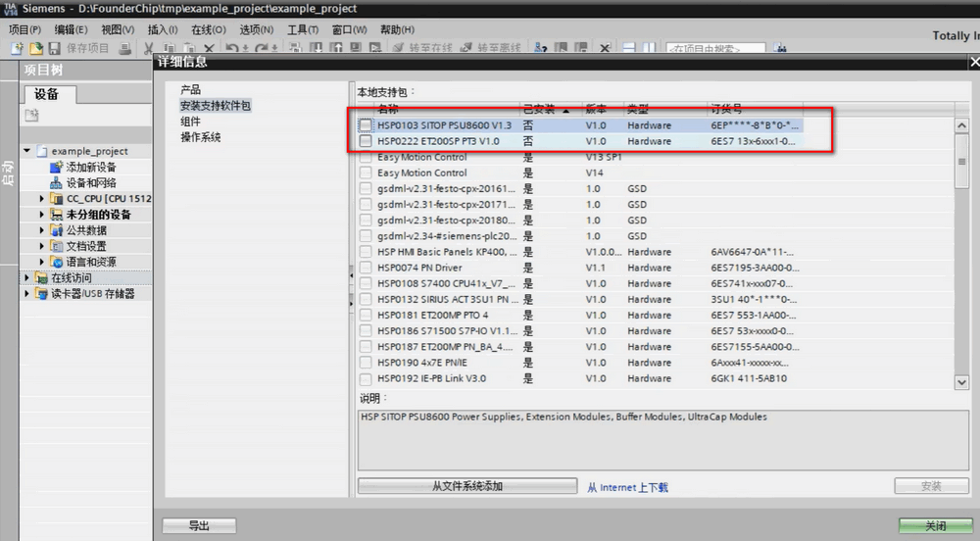Click the cut scissors icon in toolbar
The width and height of the screenshot is (980, 541).
coord(148,48)
